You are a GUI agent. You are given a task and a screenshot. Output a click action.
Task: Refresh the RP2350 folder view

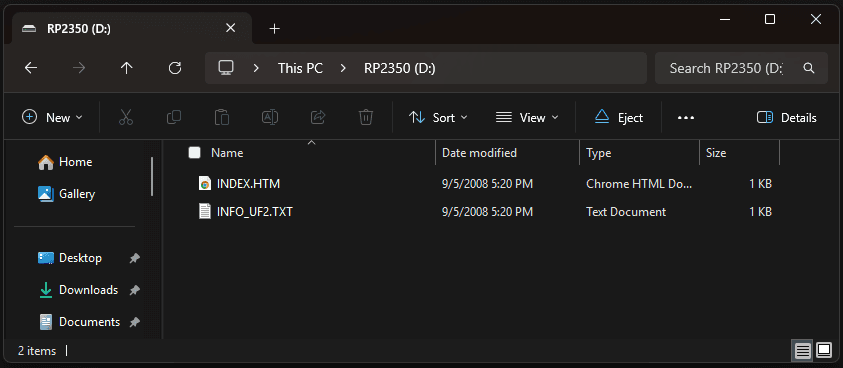175,68
